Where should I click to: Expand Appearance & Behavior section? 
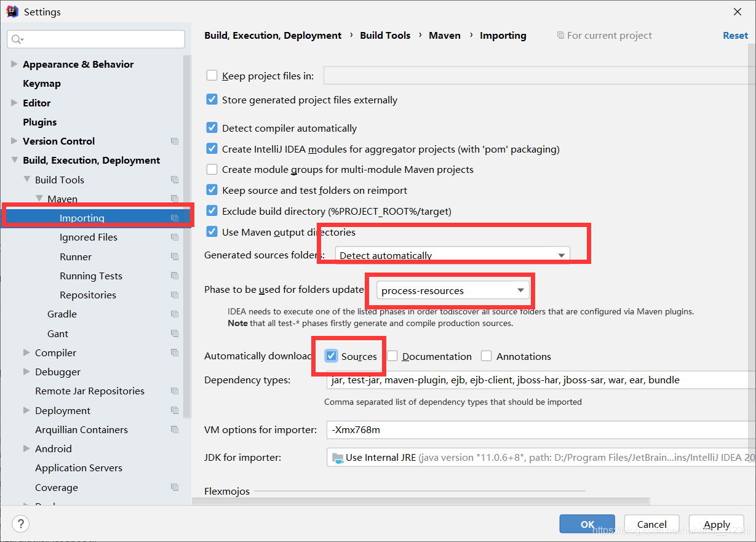(14, 64)
